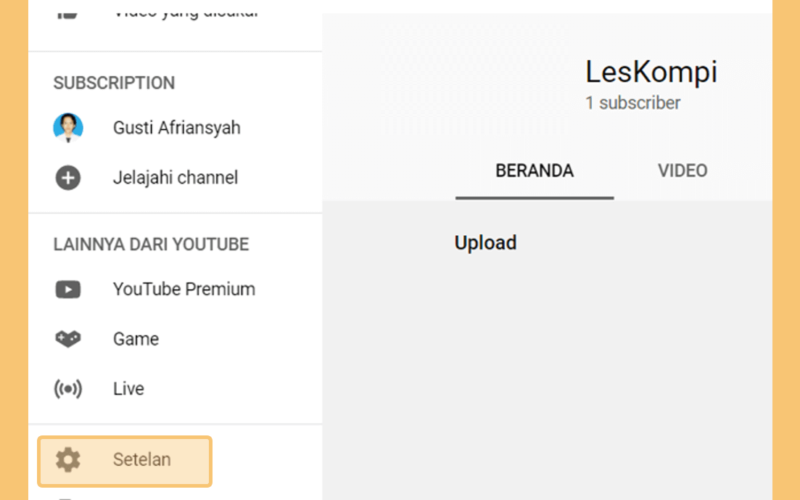Click the plus icon beside Jelajahi channel
The image size is (800, 500).
tap(68, 178)
